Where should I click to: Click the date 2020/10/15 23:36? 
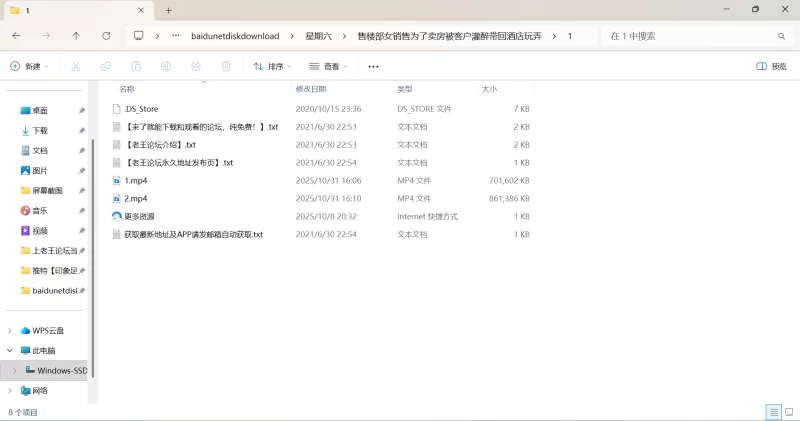(x=328, y=109)
